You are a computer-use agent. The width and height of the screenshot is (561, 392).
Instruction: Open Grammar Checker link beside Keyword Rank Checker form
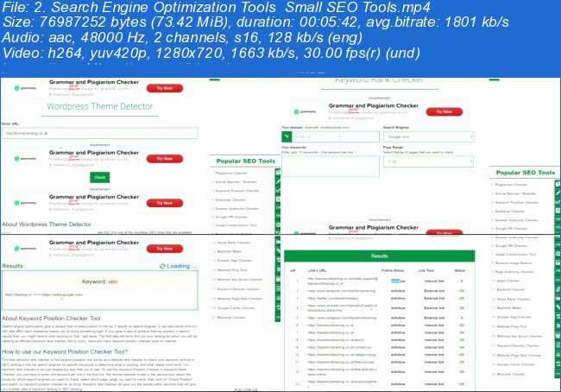pos(510,212)
